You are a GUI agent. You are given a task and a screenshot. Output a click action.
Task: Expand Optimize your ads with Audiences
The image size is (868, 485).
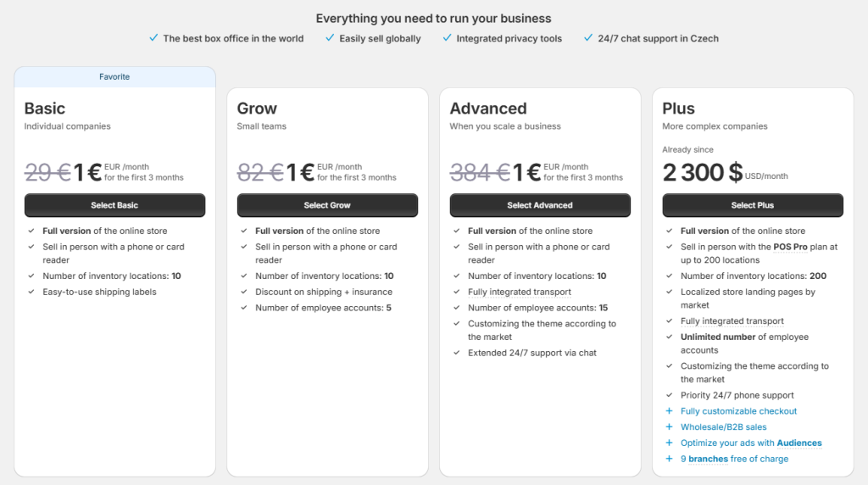coord(751,443)
